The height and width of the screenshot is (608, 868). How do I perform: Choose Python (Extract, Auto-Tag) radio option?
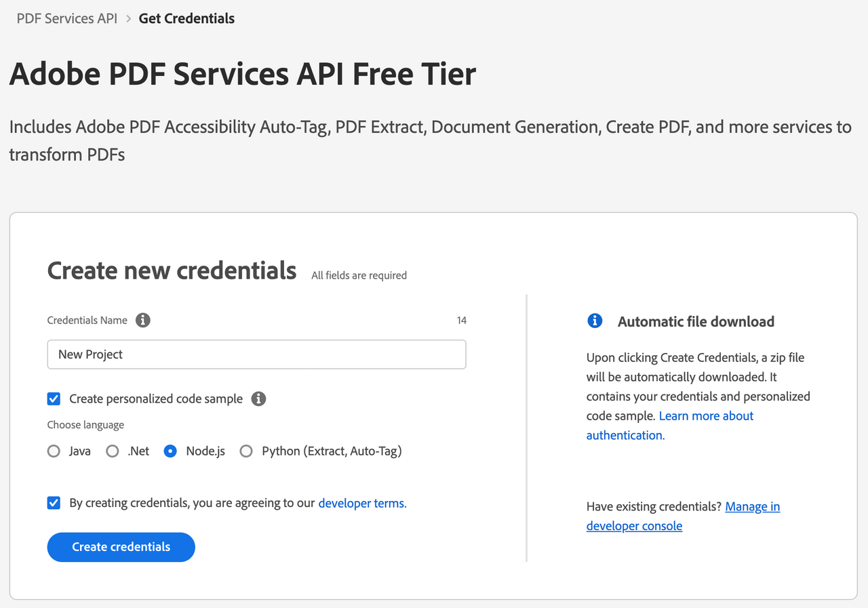[x=246, y=451]
